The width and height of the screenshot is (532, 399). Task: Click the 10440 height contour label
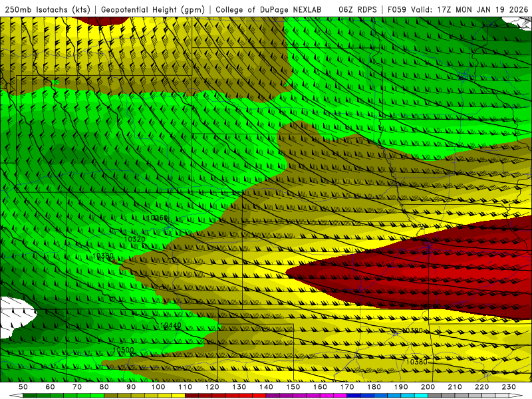(x=171, y=325)
